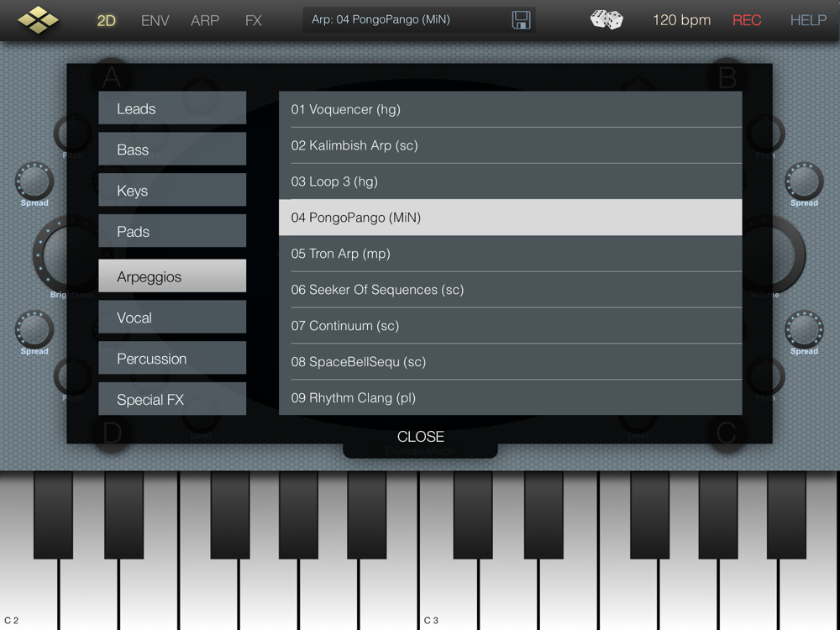
Task: Click the 120 bpm tempo display
Action: click(681, 20)
